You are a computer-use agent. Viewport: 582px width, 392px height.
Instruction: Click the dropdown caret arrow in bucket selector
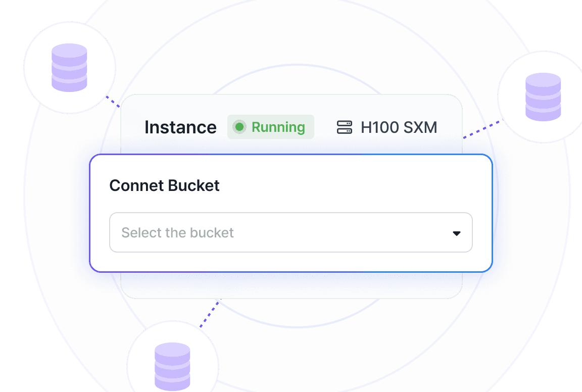click(457, 233)
